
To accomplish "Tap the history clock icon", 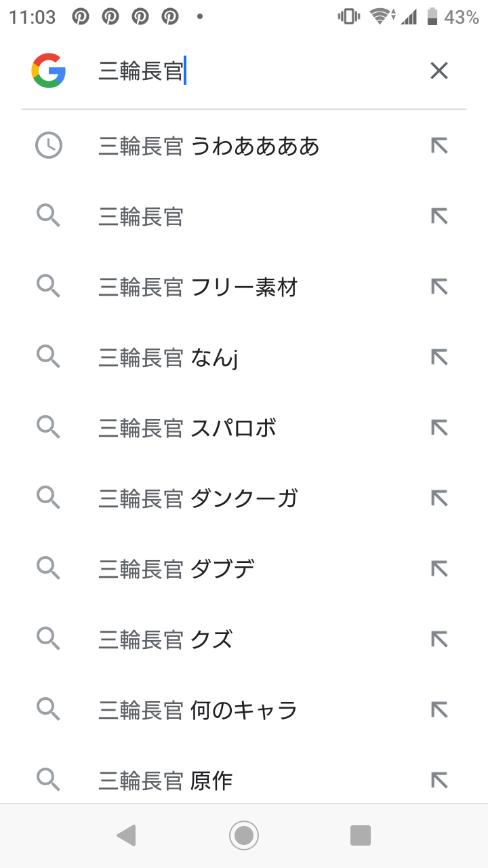I will coord(48,146).
